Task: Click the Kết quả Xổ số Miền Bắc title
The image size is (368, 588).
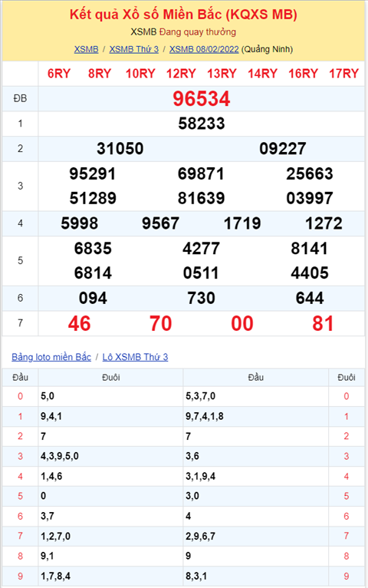Action: point(183,15)
